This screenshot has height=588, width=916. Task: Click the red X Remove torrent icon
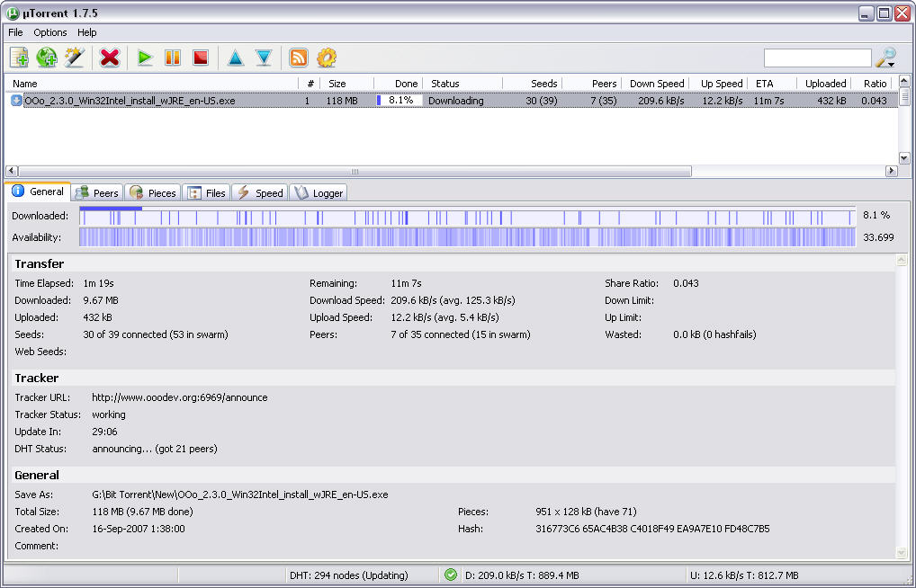[x=110, y=58]
